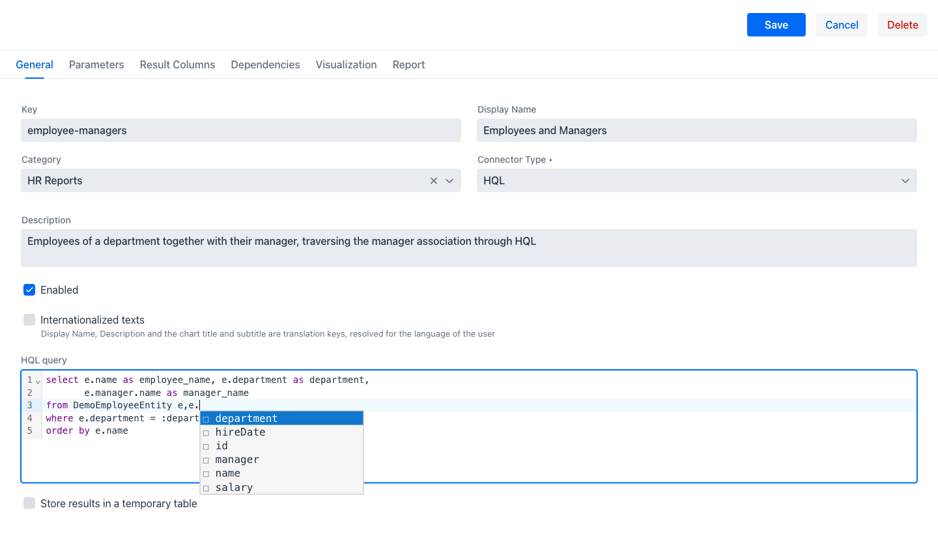
Task: Go to the Dependencies tab
Action: pyautogui.click(x=265, y=64)
